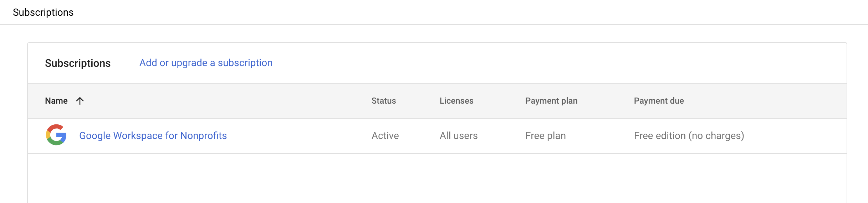Open Add or upgrade a subscription
Screen dimensions: 868x203
[x=206, y=63]
